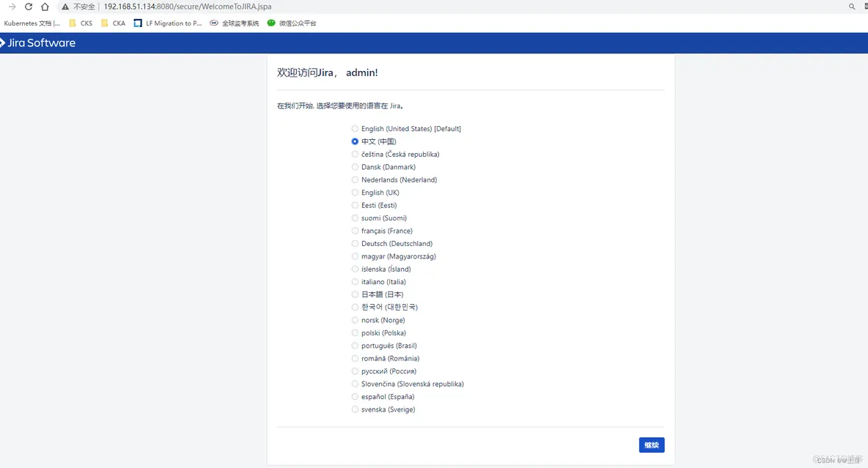Open Kubernetes 文档 bookmark
Screen dimensions: 868x468
[x=32, y=23]
